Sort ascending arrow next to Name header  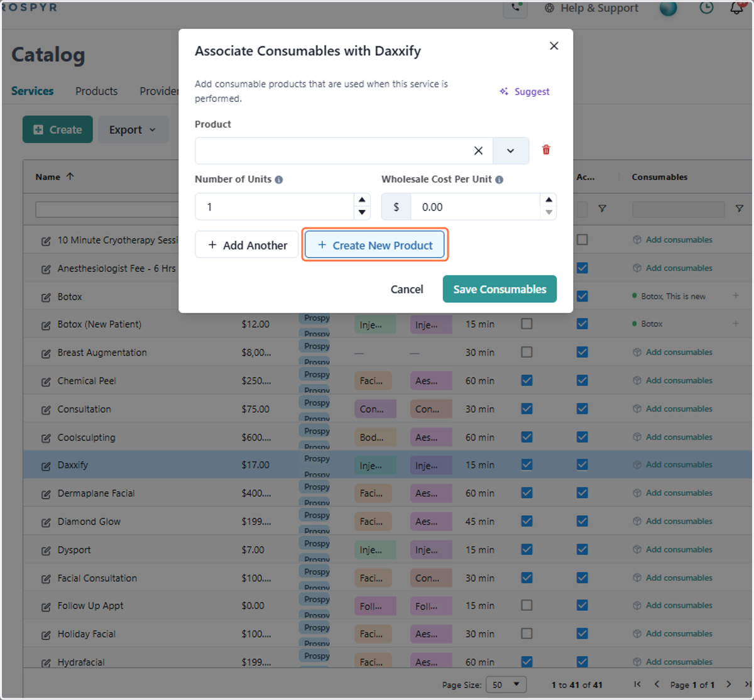point(70,177)
